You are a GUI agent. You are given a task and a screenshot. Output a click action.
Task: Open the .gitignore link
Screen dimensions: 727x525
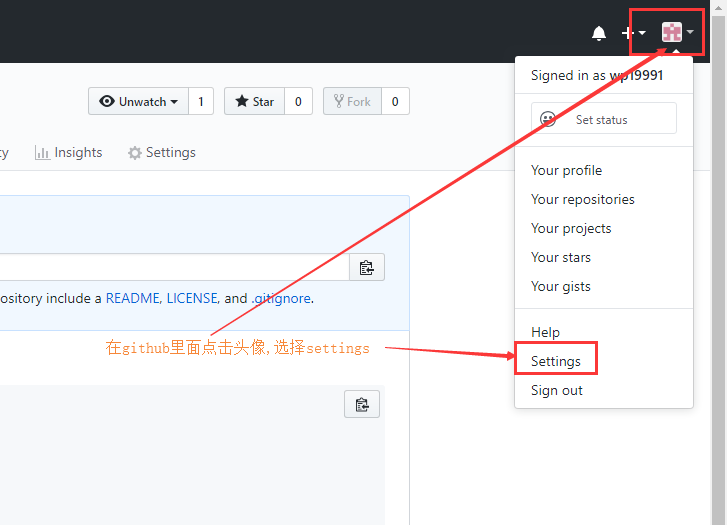click(x=281, y=298)
